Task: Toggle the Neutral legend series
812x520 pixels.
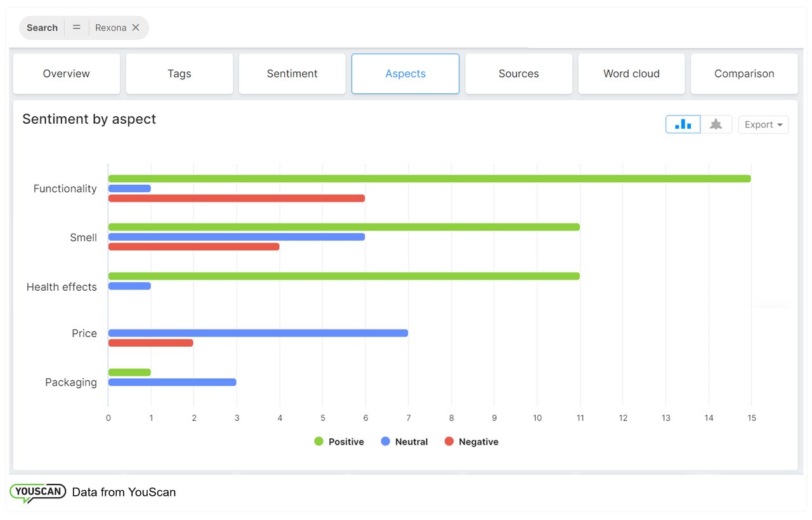Action: (x=405, y=442)
